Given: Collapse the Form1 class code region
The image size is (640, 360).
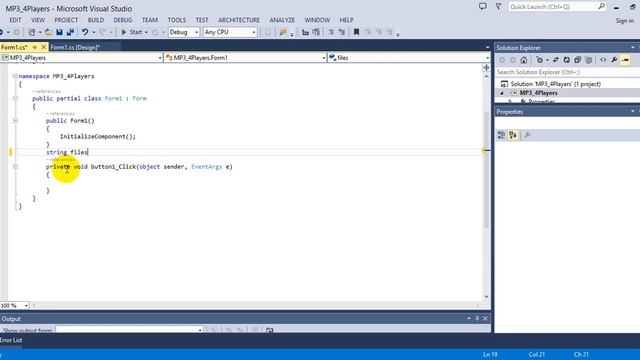Looking at the screenshot, I should pyautogui.click(x=15, y=98).
